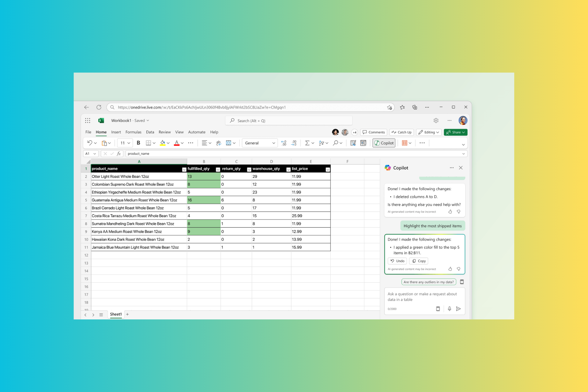Apply the red font color
This screenshot has height=392, width=588.
coord(177,143)
